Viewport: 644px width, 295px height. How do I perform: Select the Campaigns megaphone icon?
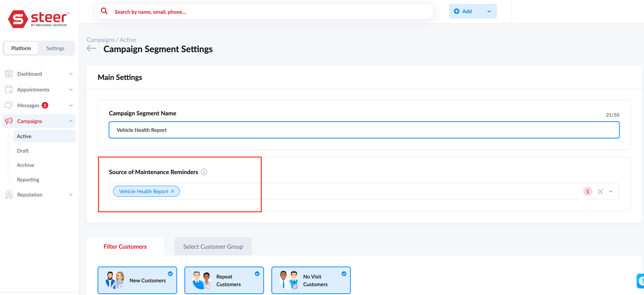tap(9, 121)
